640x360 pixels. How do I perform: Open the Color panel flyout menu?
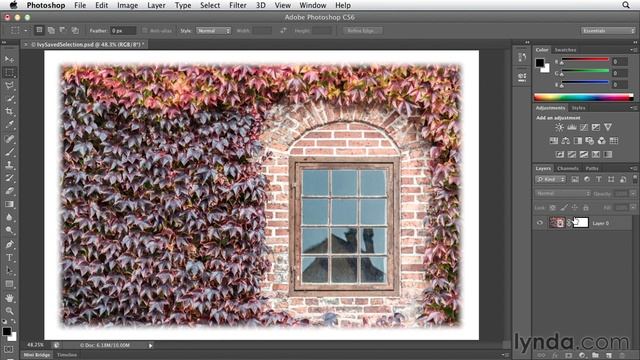[x=632, y=50]
